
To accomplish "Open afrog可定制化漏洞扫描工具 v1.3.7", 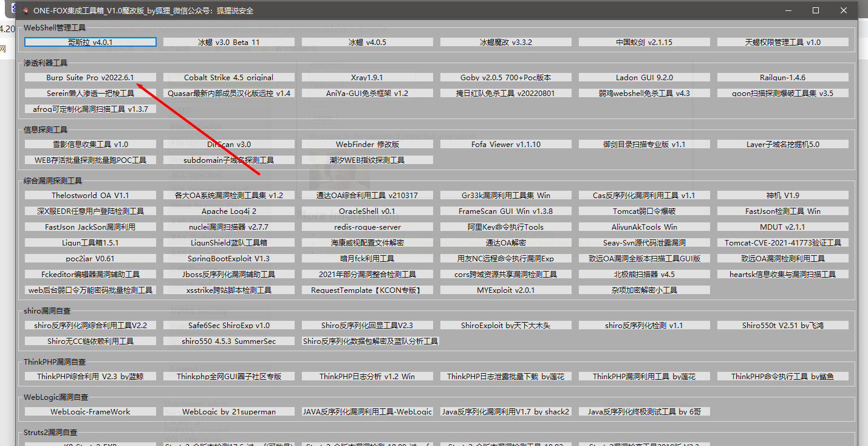I will 91,109.
